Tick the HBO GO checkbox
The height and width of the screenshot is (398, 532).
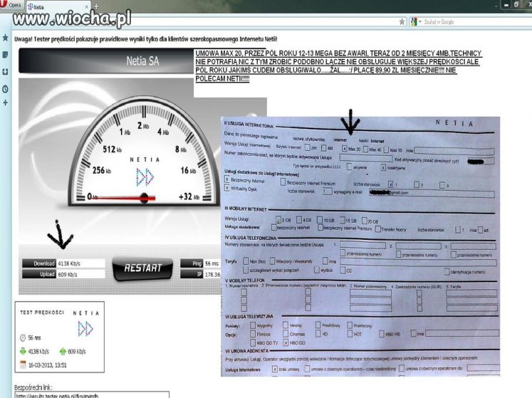(286, 342)
